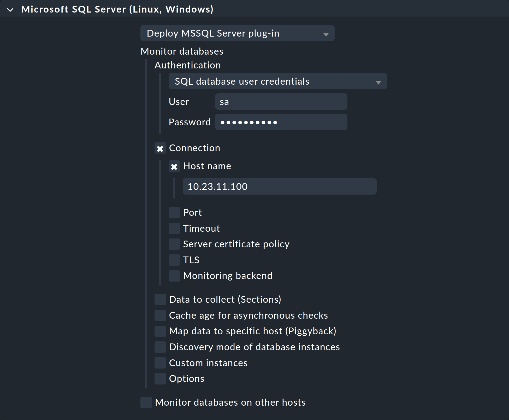This screenshot has width=509, height=420.
Task: Enable the Monitoring backend option
Action: (x=174, y=276)
